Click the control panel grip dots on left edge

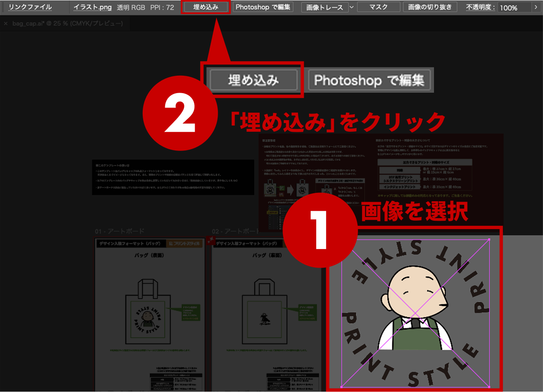pyautogui.click(x=3, y=7)
